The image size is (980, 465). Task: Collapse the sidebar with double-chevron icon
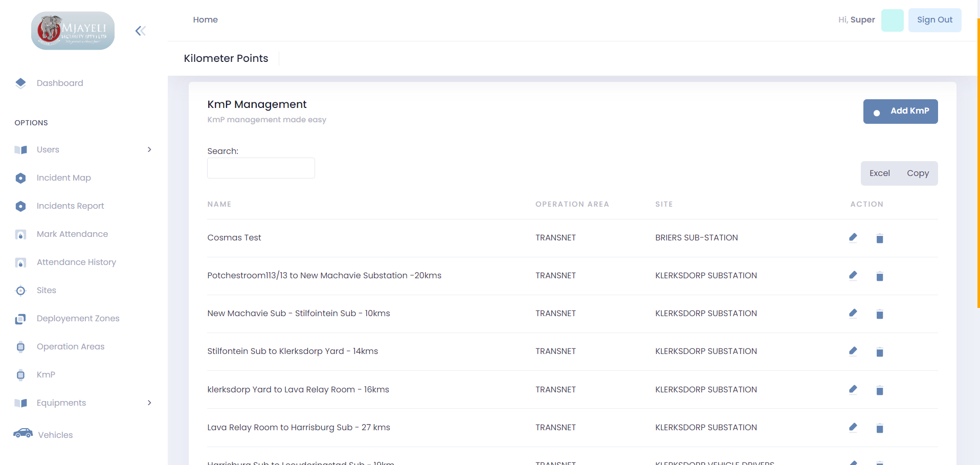click(140, 31)
